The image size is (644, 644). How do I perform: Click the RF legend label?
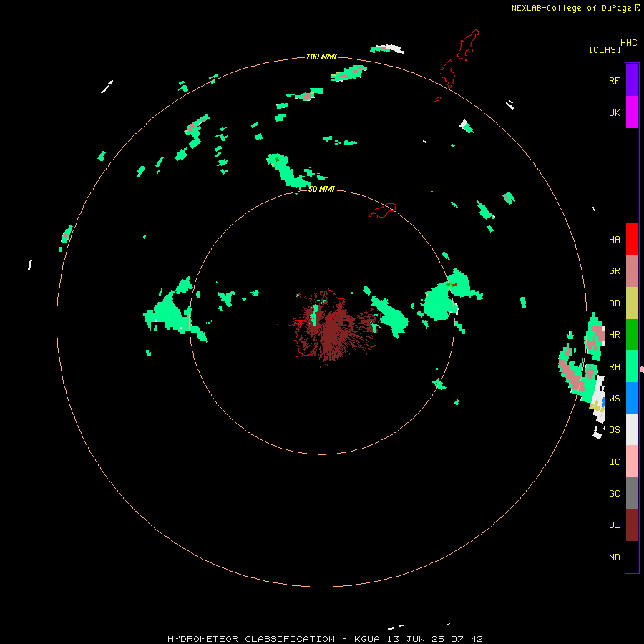(614, 80)
